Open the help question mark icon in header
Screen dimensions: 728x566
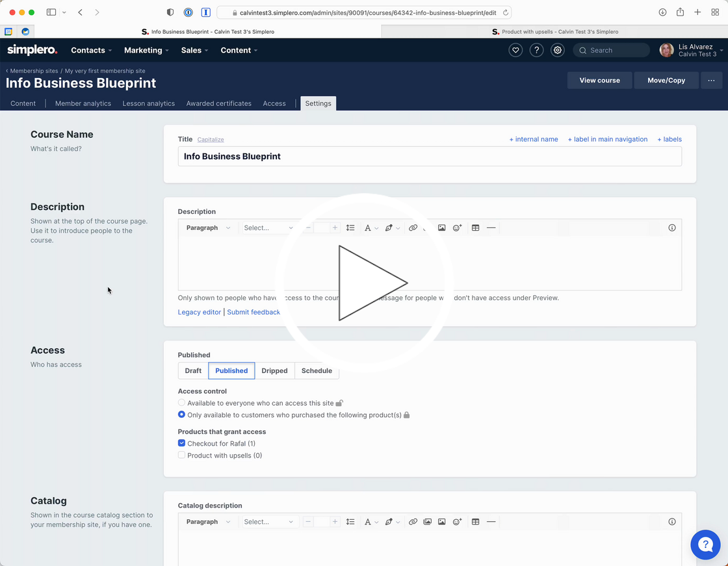point(536,50)
